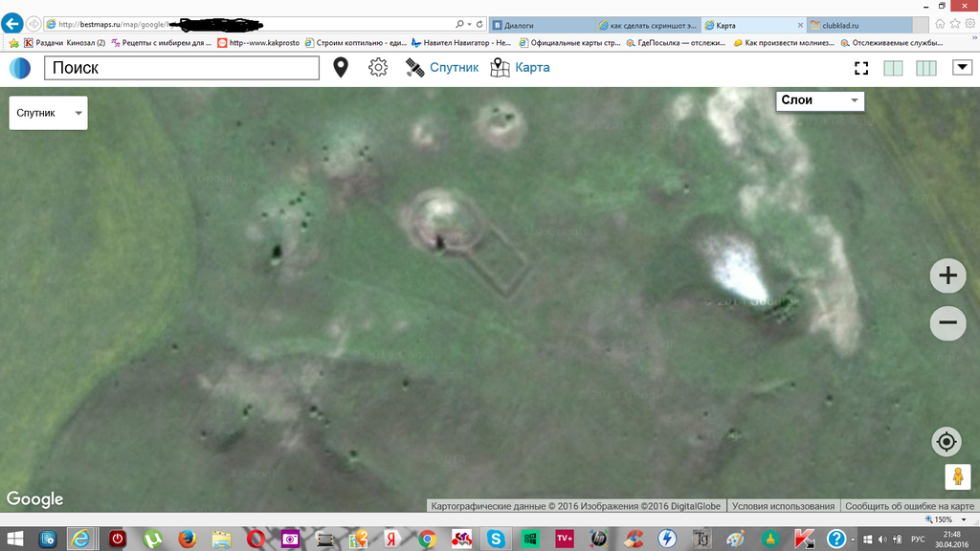Open 'Строим коптильню' bookmark
980x551 pixels.
[x=356, y=43]
